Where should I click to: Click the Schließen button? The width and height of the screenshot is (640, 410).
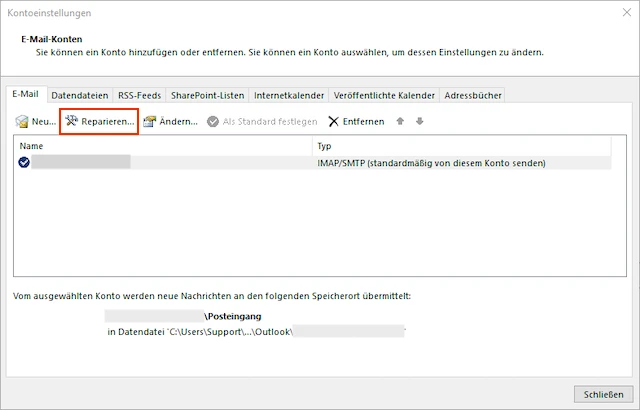(x=603, y=394)
